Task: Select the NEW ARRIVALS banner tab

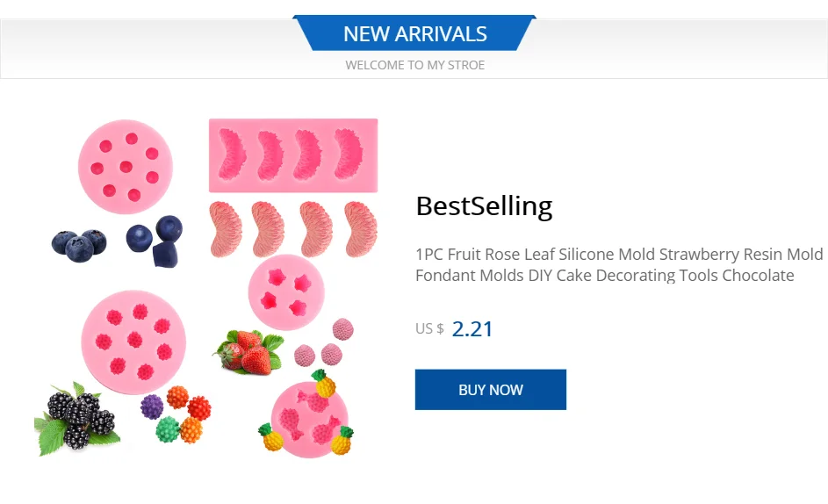Action: [x=414, y=34]
